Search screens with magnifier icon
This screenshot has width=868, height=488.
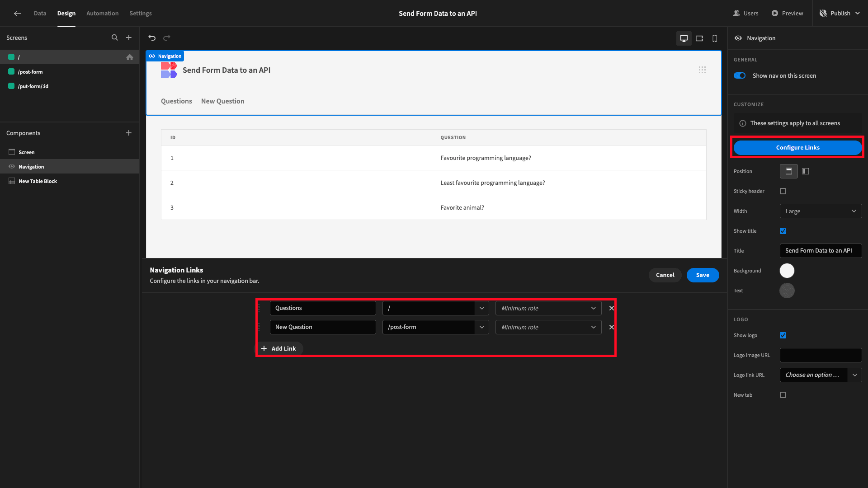[x=115, y=38]
